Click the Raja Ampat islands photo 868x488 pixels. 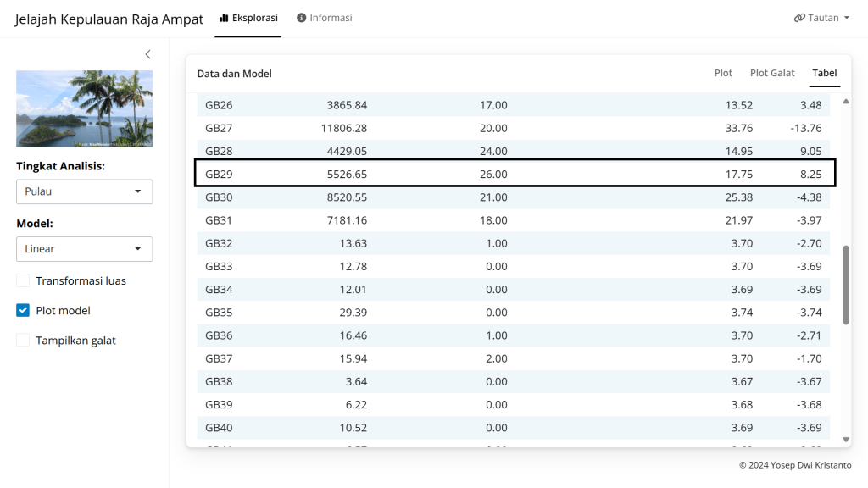[x=84, y=108]
